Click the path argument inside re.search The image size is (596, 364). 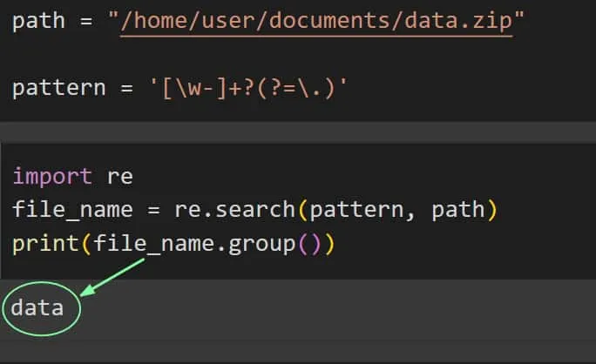click(457, 210)
